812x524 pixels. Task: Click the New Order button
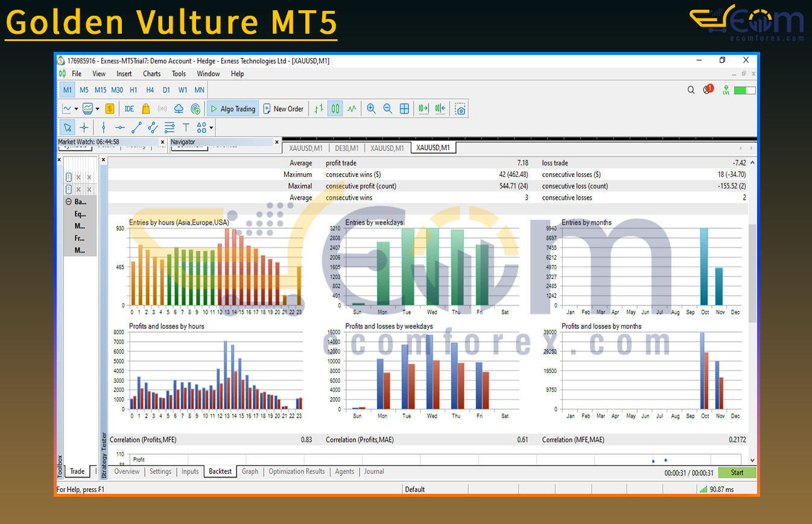point(284,109)
